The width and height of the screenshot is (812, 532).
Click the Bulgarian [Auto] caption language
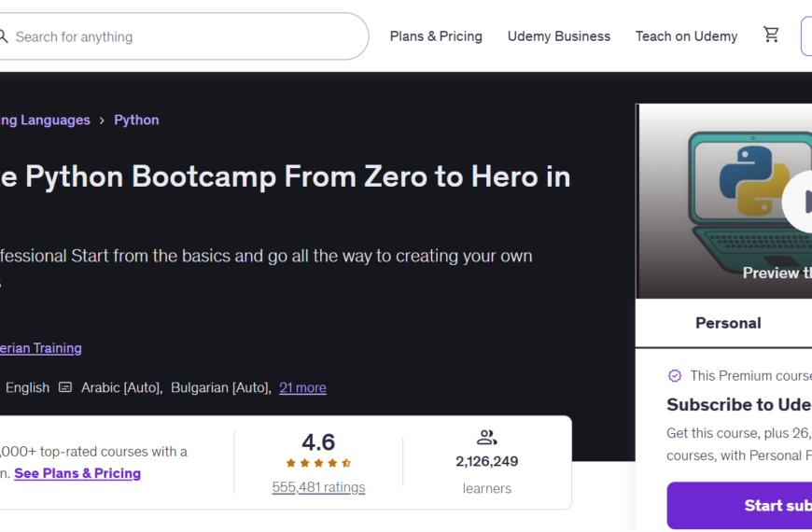pos(221,387)
